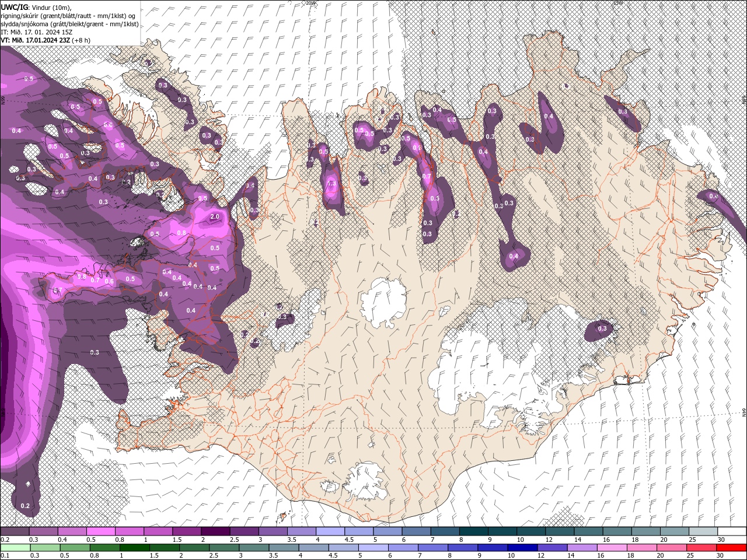The width and height of the screenshot is (747, 560).
Task: Click the 'VT: Mið. 17.01.2024 23Z' valid time
Action: (x=35, y=40)
